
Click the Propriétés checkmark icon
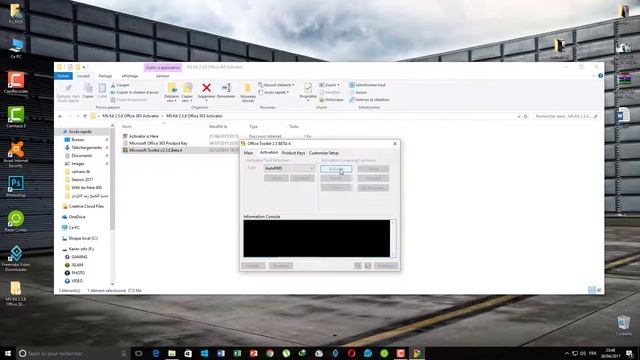coord(308,88)
